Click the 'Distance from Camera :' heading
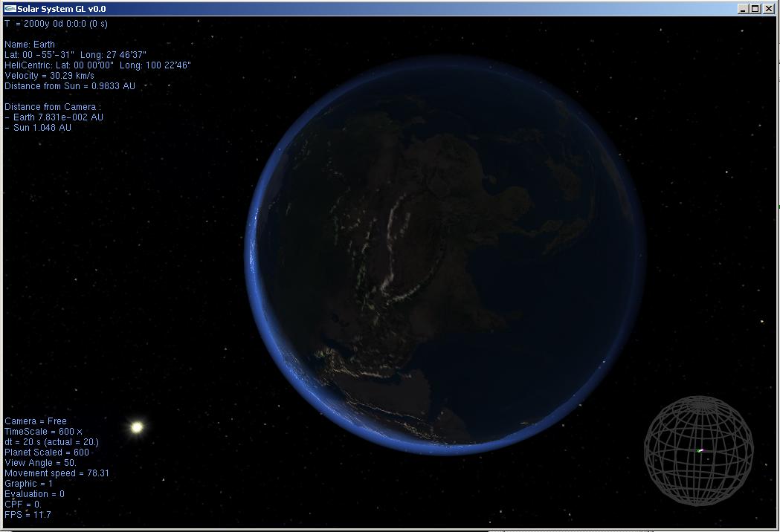This screenshot has height=532, width=780. pos(53,107)
